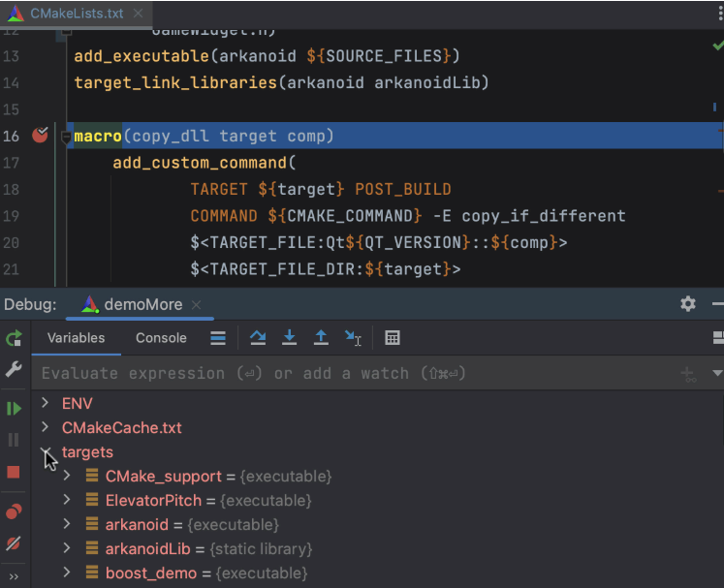
Task: Click the Step Out icon
Action: (x=321, y=338)
